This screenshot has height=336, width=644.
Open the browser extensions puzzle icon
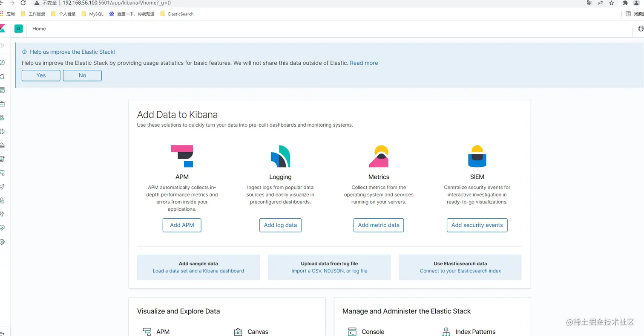(x=625, y=3)
